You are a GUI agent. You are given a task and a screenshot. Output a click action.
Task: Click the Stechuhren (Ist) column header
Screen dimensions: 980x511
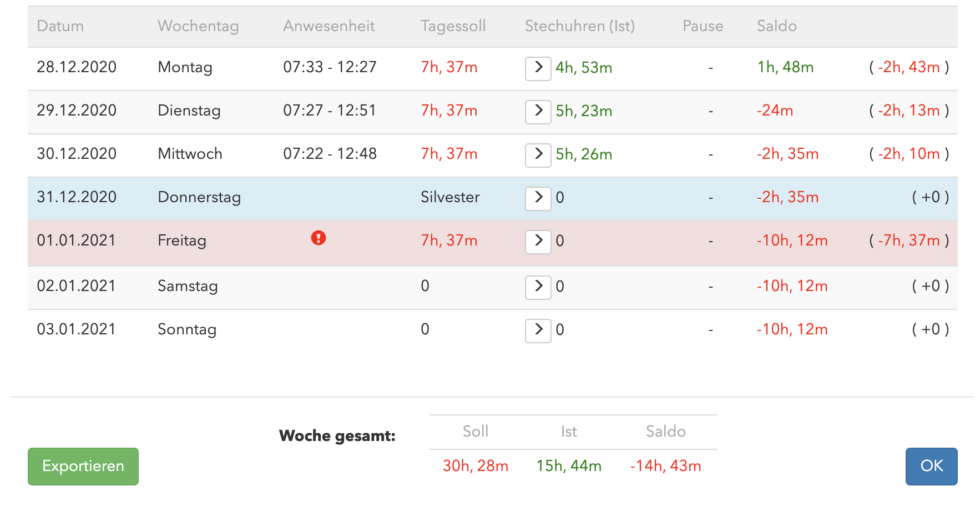[580, 26]
